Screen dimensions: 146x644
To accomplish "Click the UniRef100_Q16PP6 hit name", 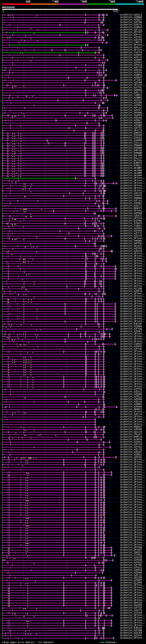I will 131,115.
